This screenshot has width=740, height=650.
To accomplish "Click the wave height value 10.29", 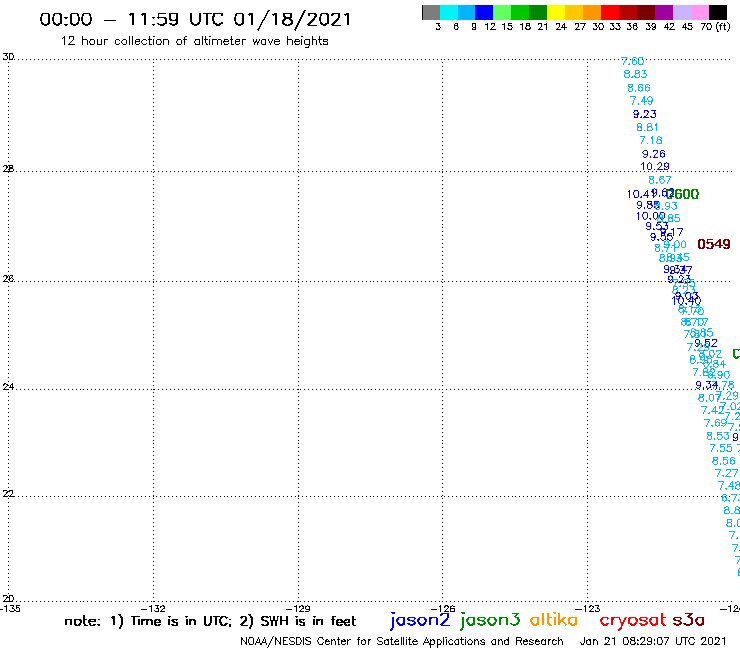I will [655, 167].
